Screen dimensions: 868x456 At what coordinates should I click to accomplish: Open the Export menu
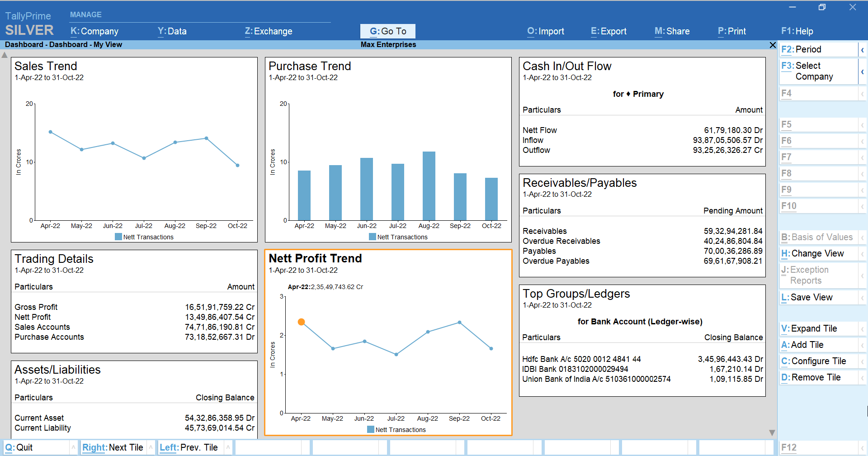click(609, 31)
